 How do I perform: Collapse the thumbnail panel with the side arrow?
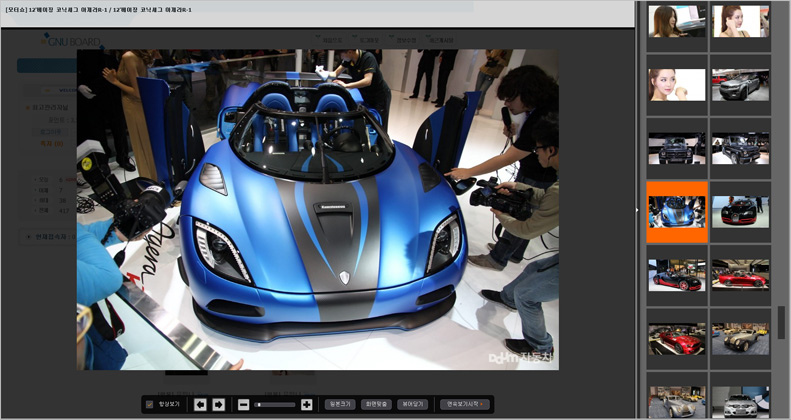point(638,210)
